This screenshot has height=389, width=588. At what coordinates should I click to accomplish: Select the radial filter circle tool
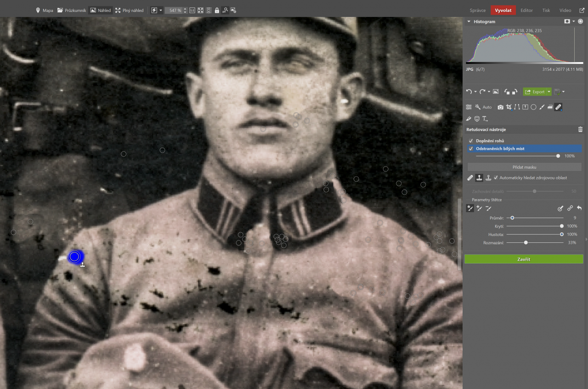coord(533,107)
